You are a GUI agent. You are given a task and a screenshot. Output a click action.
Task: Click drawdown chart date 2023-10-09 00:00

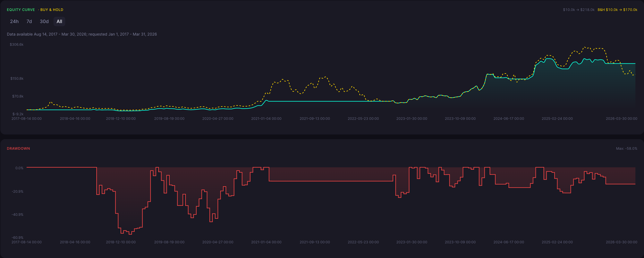[460, 242]
